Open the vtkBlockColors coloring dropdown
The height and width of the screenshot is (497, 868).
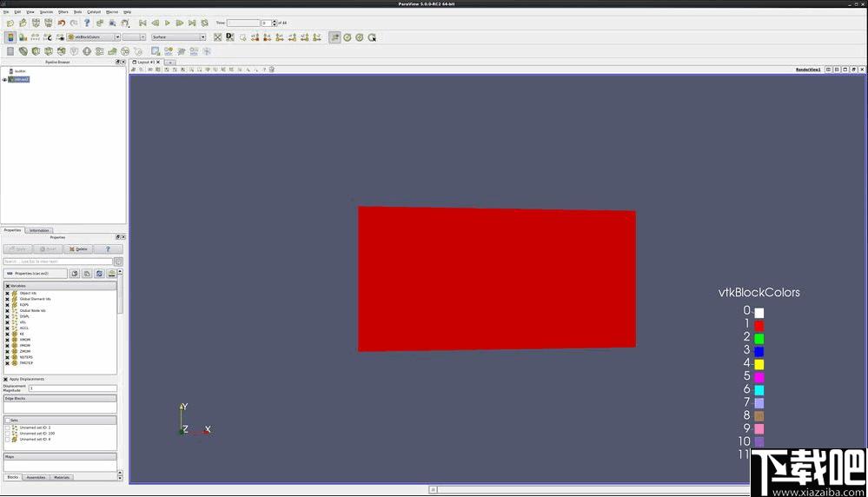94,37
